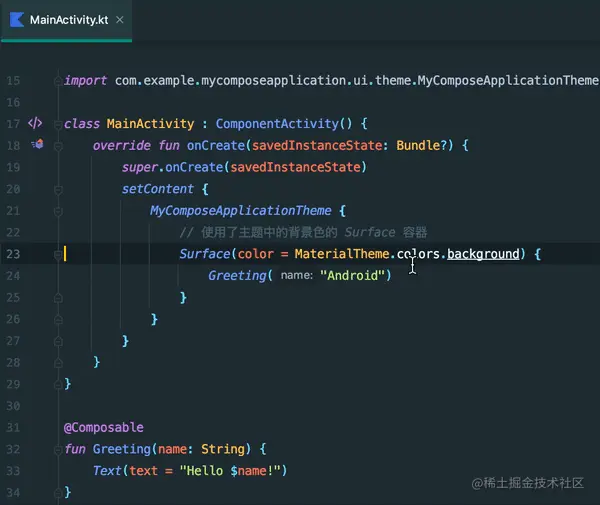
Task: Open the MainActivity.kt tab
Action: tap(66, 20)
